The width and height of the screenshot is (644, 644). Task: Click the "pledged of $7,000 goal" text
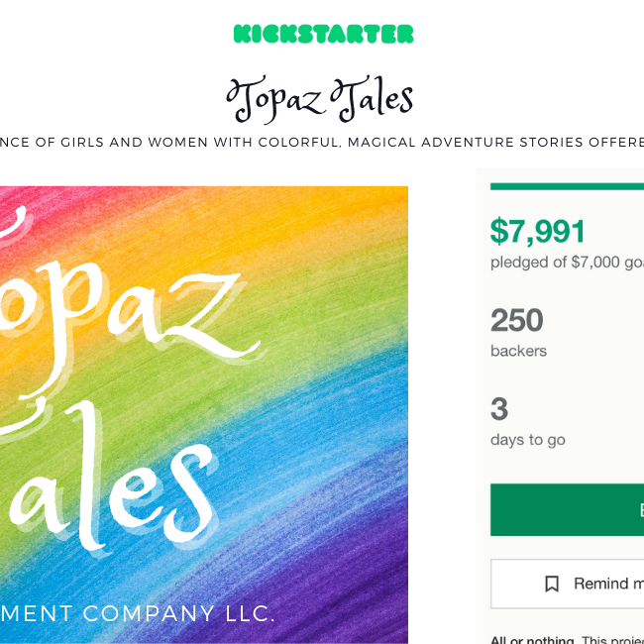pos(567,262)
